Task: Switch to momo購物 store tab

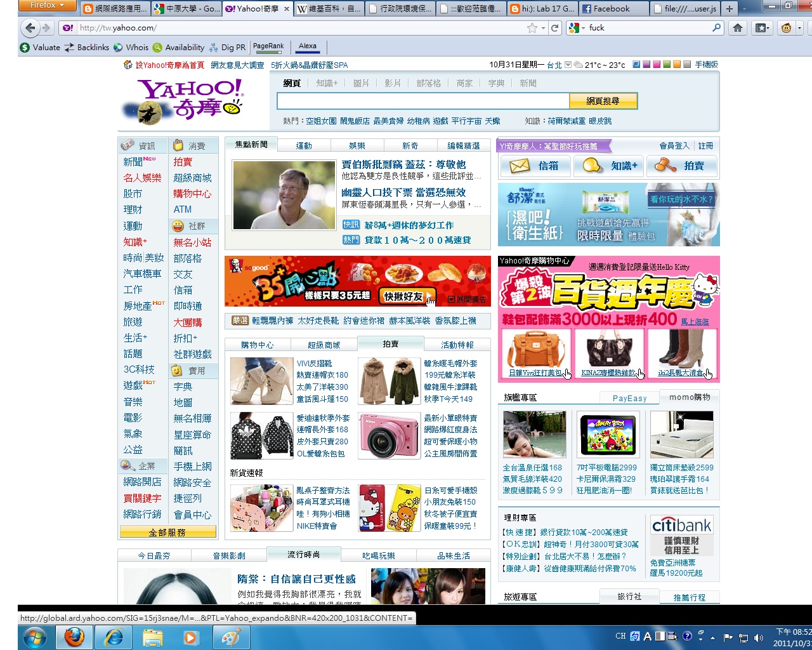Action: (690, 397)
